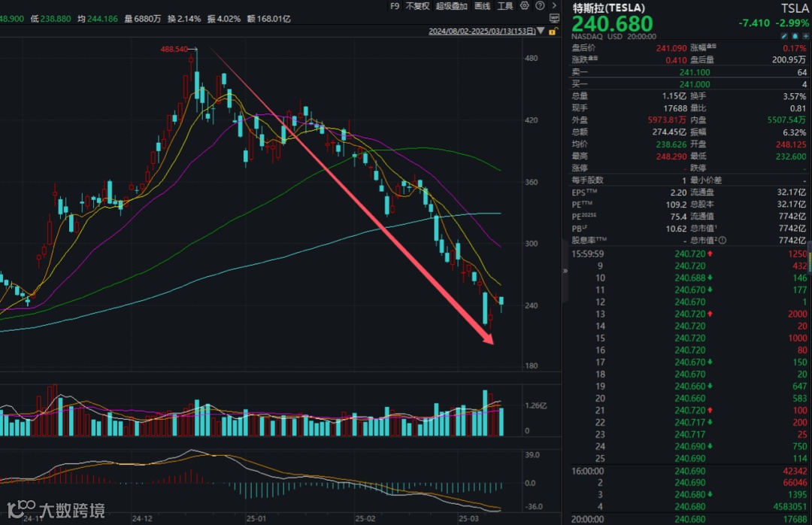This screenshot has height=525, width=812.
Task: Click the EPS TTM value 2.20
Action: [678, 193]
